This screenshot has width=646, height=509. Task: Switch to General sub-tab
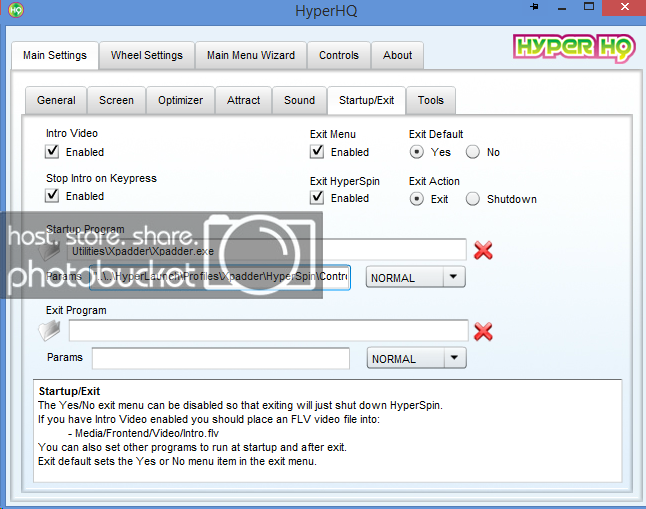[56, 100]
